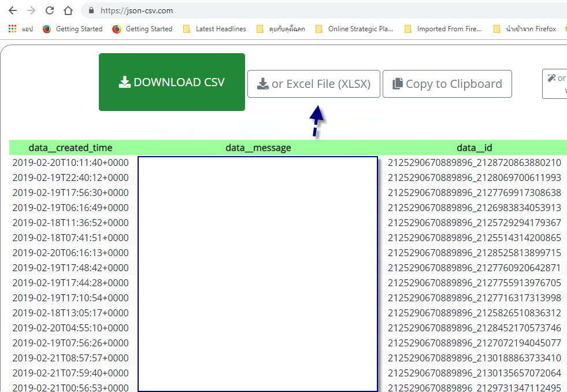
Task: Select timestamp 2019-02-20T10:11:40+0000
Action: point(71,162)
